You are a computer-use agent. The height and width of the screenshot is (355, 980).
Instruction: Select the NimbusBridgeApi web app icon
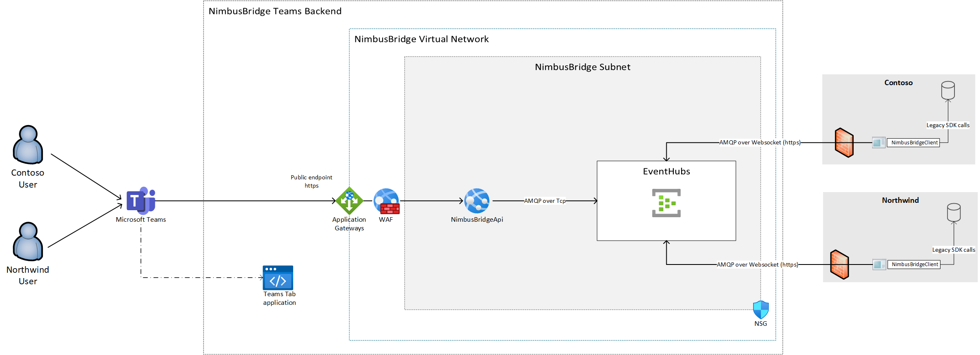[477, 201]
